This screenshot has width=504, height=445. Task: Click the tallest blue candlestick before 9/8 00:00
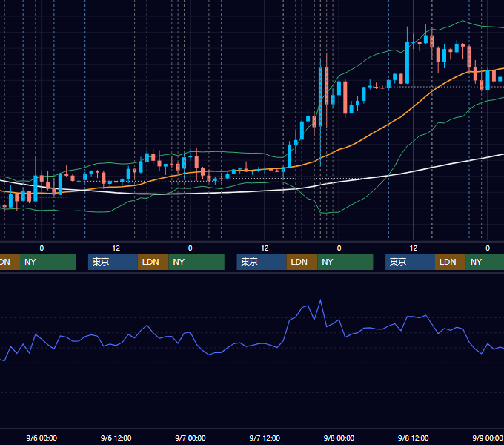click(x=320, y=96)
